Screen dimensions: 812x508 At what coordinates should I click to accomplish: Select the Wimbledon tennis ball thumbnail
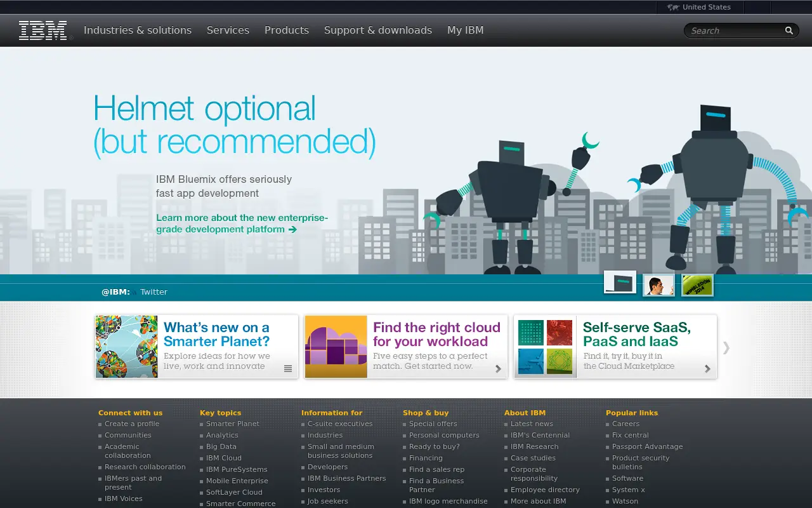tap(697, 285)
